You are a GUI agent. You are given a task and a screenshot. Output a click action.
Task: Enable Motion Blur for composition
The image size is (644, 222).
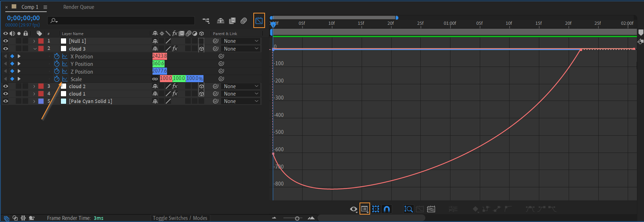click(243, 21)
